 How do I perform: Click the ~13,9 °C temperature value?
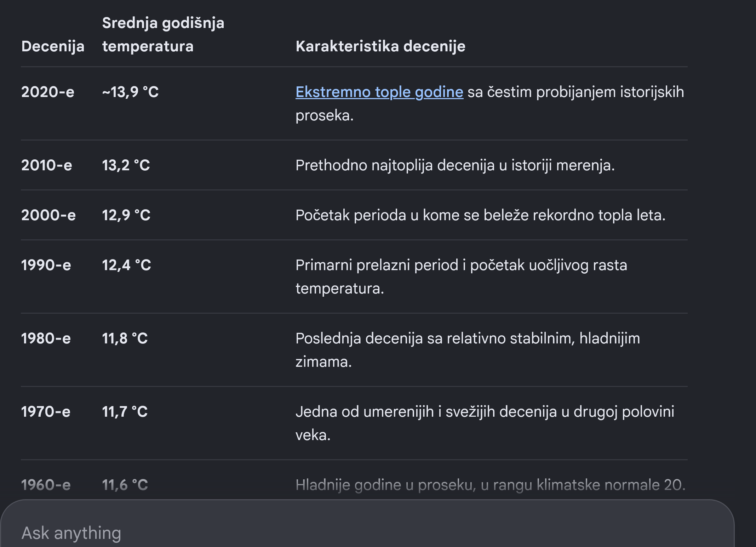click(130, 92)
